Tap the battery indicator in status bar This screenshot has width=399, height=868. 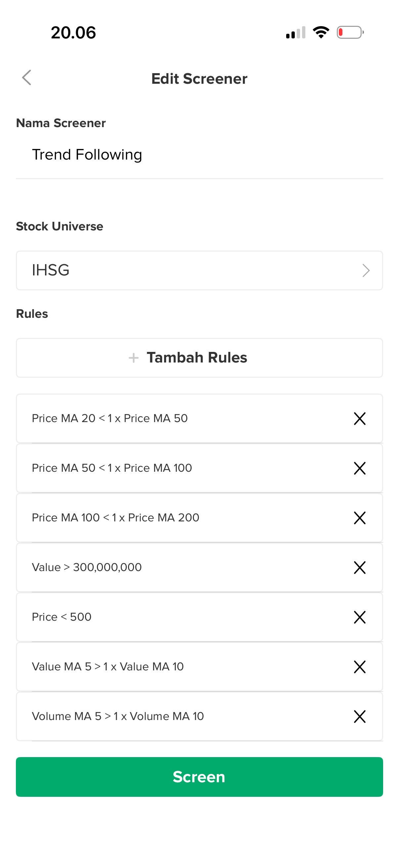[350, 33]
